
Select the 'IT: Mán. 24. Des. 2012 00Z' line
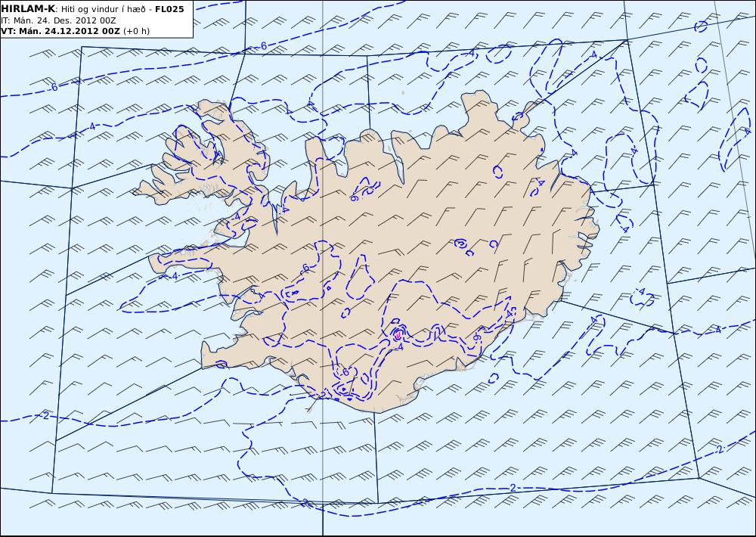tap(58, 20)
